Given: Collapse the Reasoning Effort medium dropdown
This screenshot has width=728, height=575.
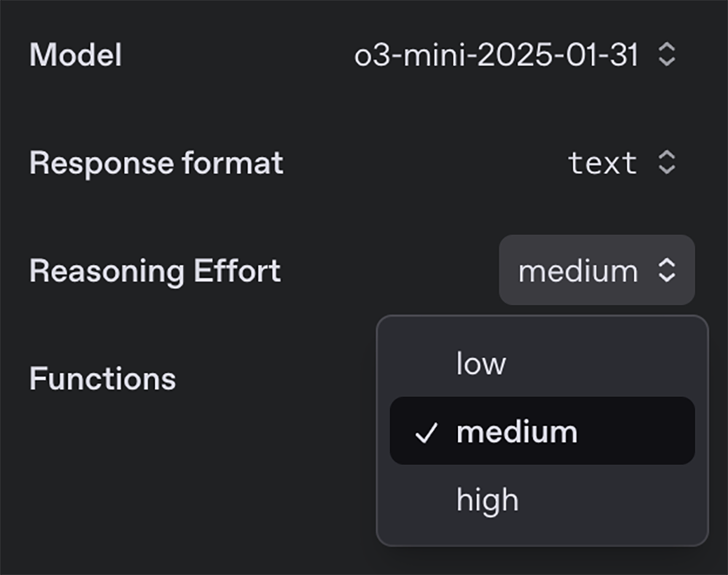Looking at the screenshot, I should pos(596,271).
